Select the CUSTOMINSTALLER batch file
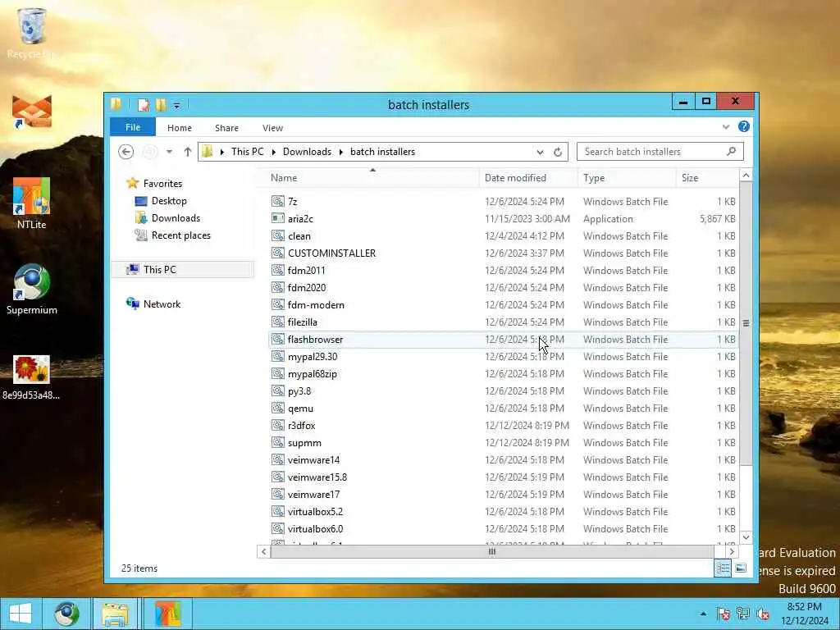This screenshot has width=840, height=630. (504, 253)
